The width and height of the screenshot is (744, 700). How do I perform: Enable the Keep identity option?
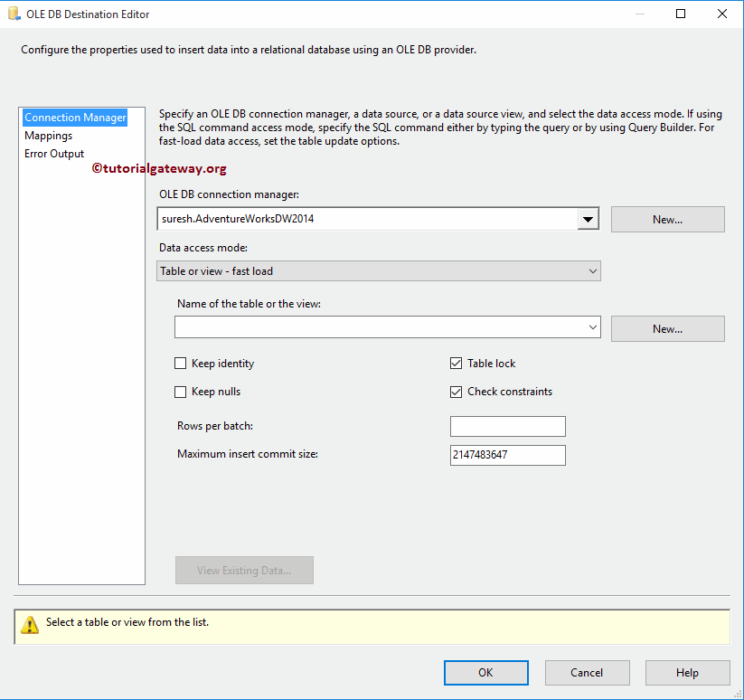point(181,363)
